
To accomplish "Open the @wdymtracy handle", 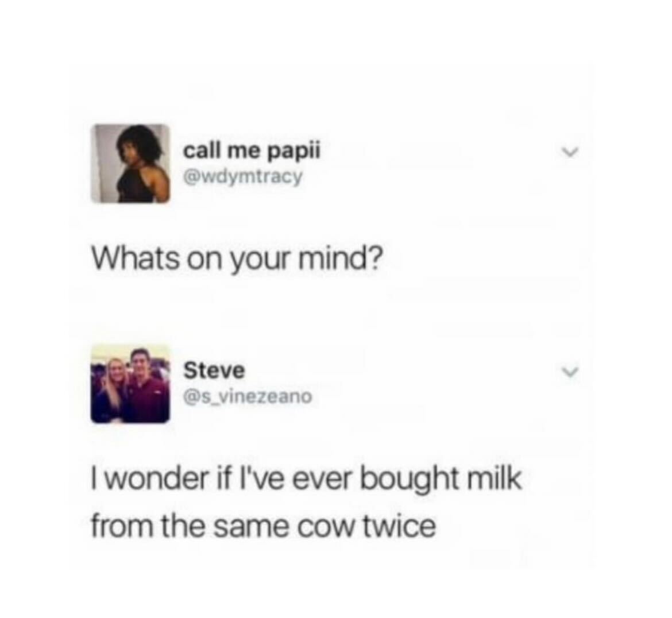I will 243,176.
